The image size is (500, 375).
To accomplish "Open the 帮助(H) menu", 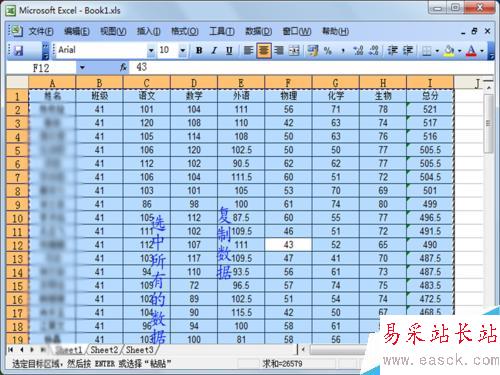I will [x=335, y=31].
